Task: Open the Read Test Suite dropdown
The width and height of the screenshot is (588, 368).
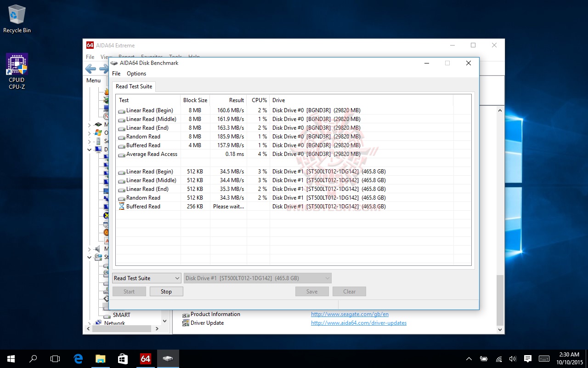Action: pos(147,278)
